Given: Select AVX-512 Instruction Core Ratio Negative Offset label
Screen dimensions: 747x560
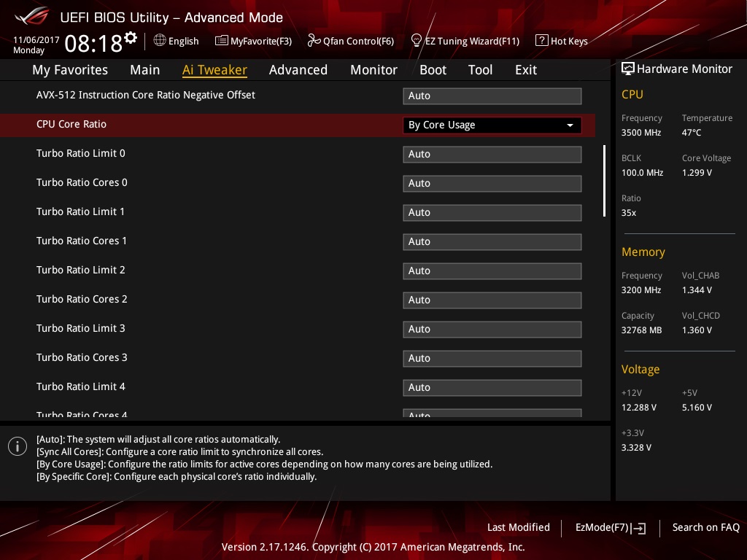Looking at the screenshot, I should pos(146,96).
